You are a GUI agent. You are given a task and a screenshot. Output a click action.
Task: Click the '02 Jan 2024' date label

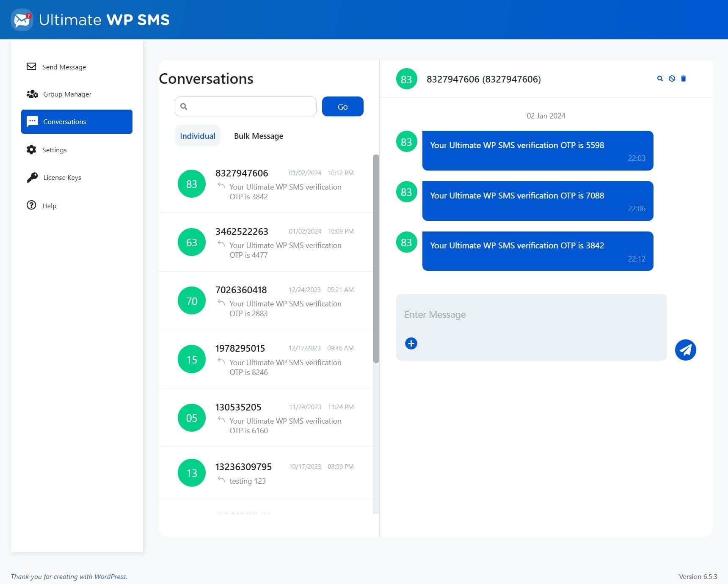[x=546, y=116]
